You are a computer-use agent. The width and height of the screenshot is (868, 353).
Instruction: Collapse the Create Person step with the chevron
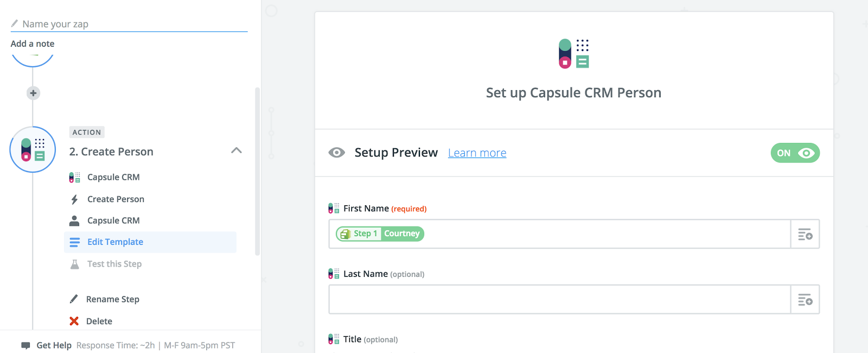[x=236, y=150]
